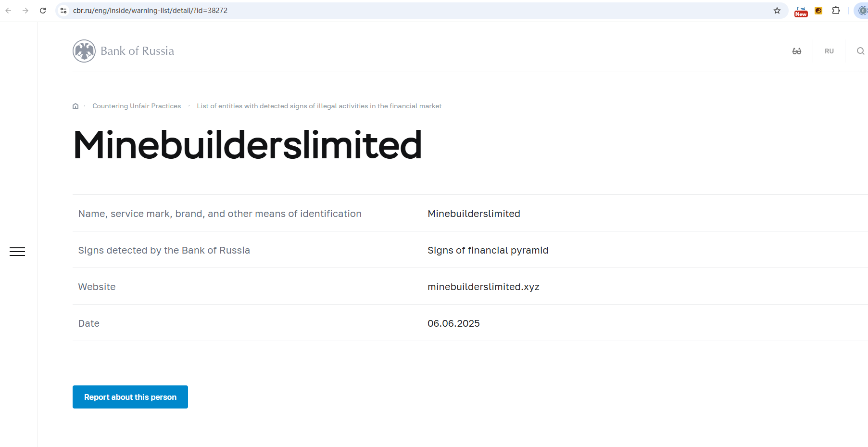This screenshot has height=447, width=868.
Task: Open the red 'New' extension icon
Action: 801,11
